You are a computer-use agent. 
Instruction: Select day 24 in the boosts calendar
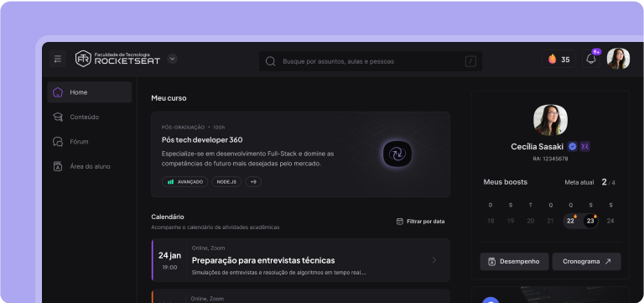[x=610, y=221]
